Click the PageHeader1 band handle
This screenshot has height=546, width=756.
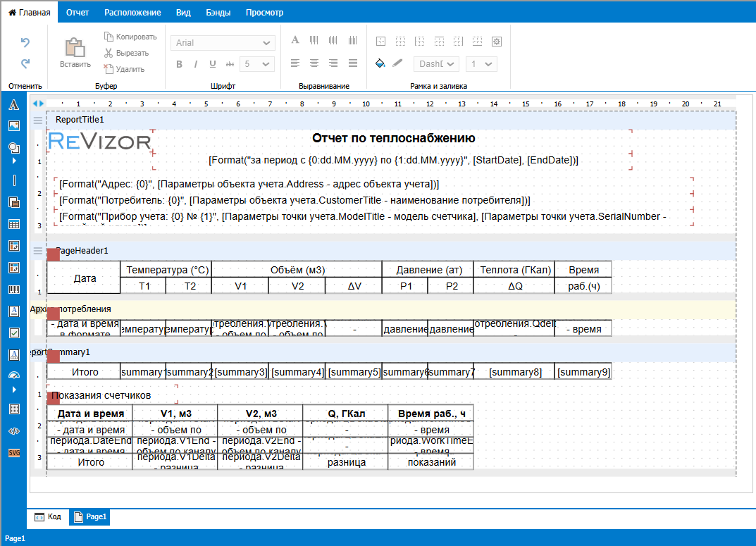pyautogui.click(x=38, y=251)
